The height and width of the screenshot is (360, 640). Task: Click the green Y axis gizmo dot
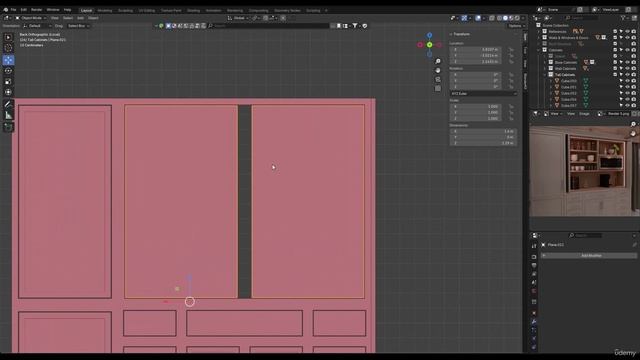coord(429,44)
